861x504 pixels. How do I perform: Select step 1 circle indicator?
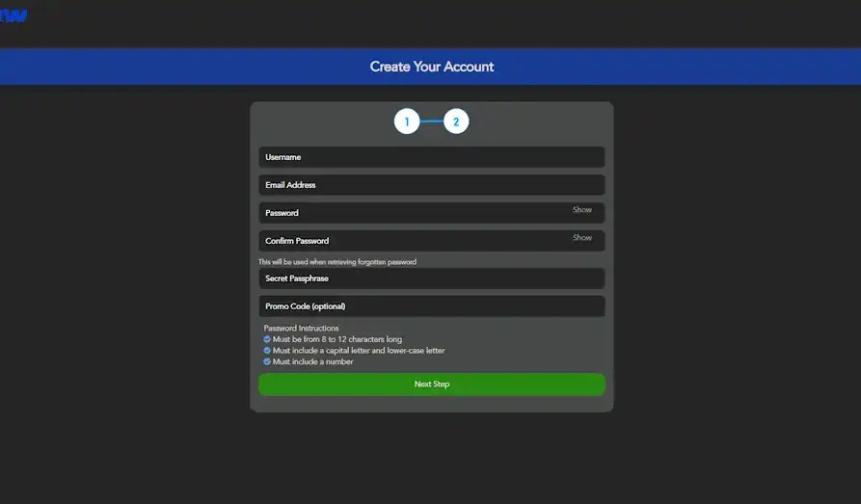pos(407,121)
